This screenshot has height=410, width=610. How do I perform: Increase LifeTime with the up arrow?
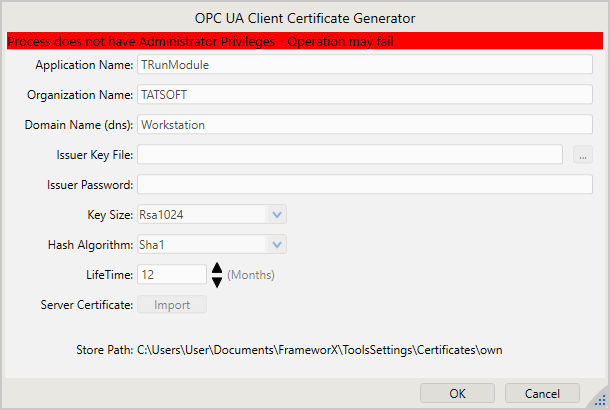click(217, 268)
